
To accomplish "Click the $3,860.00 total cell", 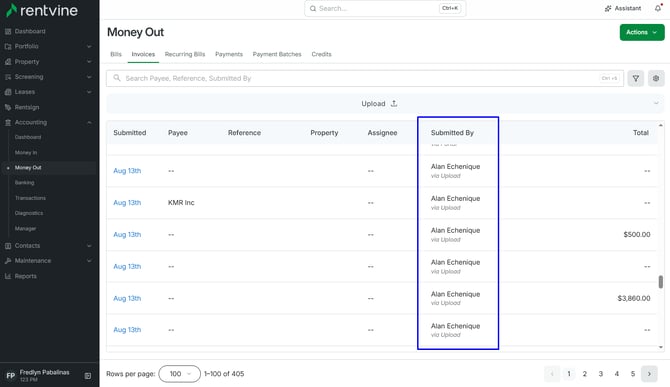I will 634,298.
